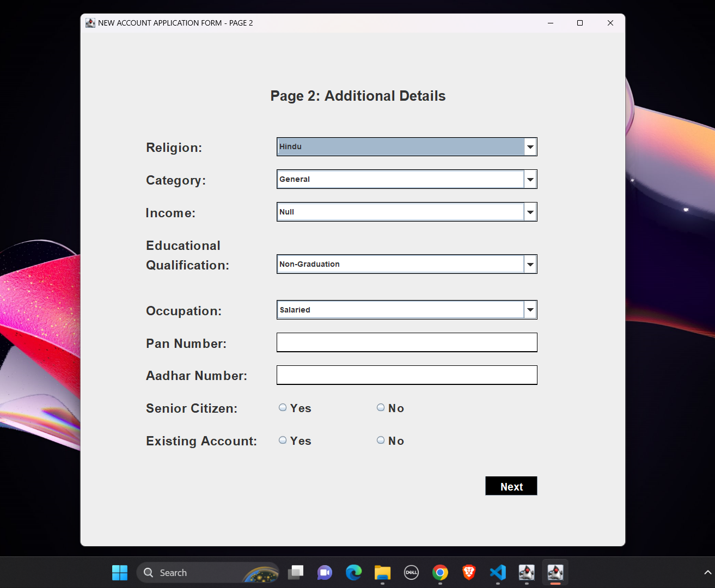Click the Aadhar Number: label
Viewport: 715px width, 588px height.
(x=197, y=376)
